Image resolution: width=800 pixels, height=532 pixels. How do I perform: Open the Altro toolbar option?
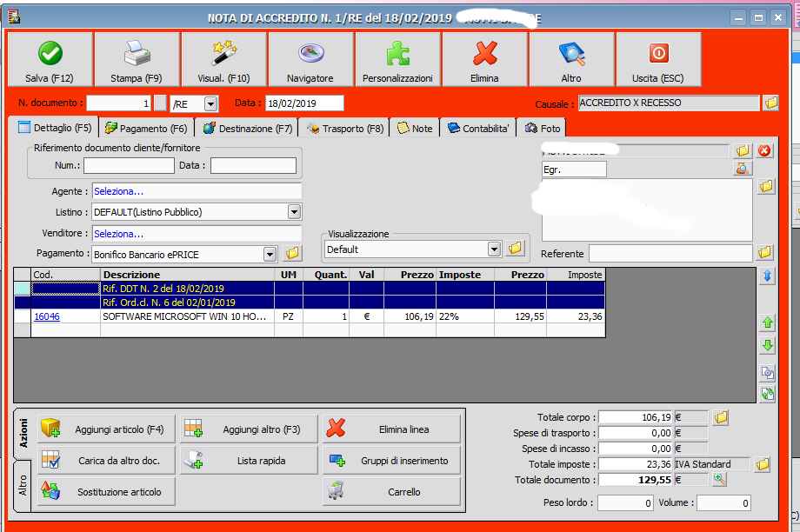pyautogui.click(x=571, y=59)
